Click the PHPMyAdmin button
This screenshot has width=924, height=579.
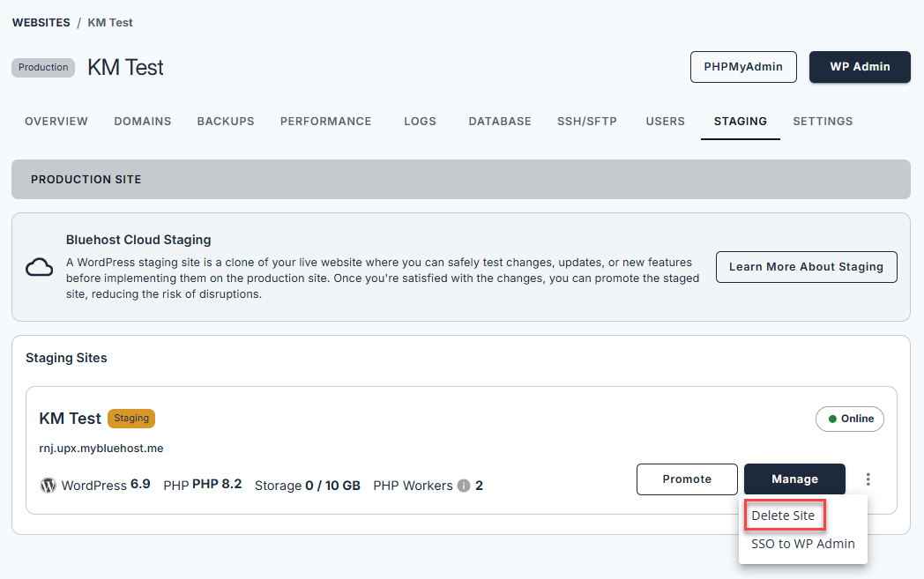(743, 67)
